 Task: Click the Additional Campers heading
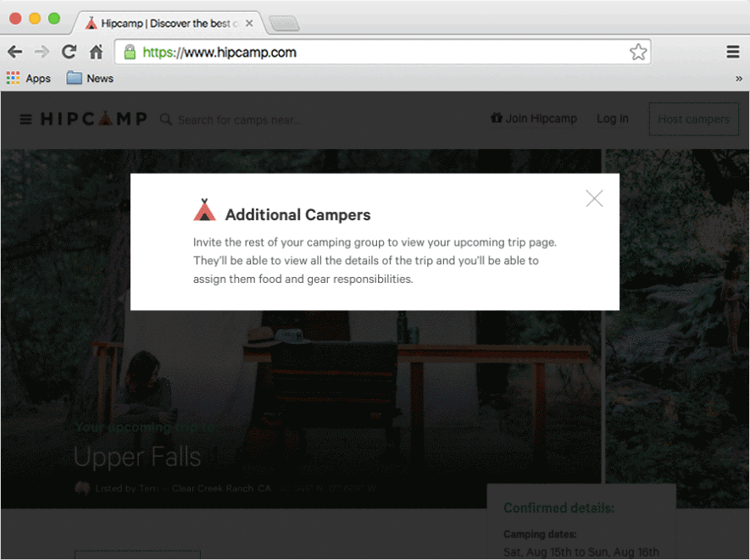point(297,214)
